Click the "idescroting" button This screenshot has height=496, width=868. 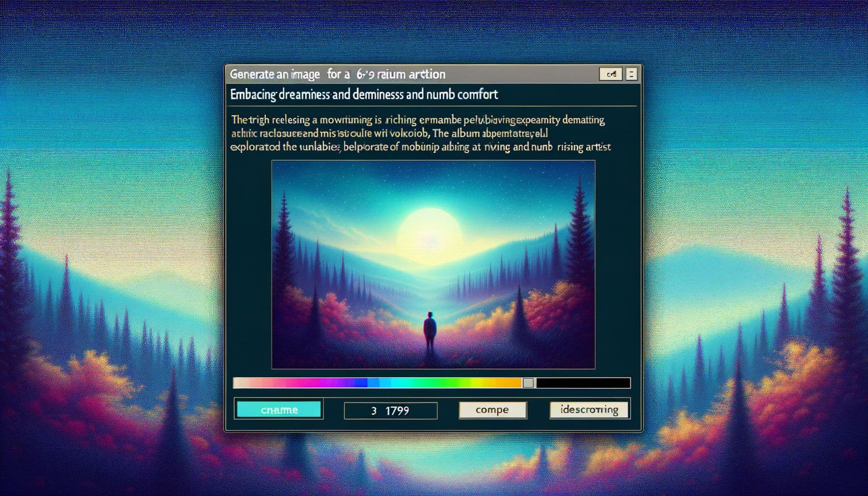pos(589,410)
